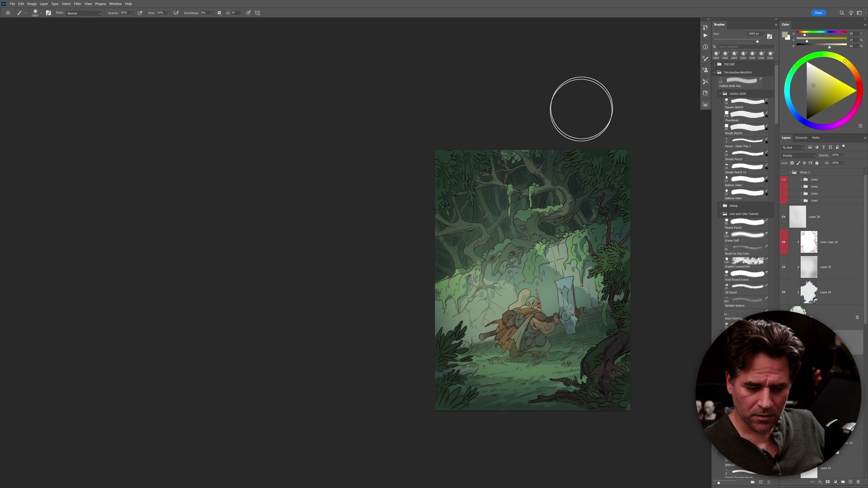Image resolution: width=868 pixels, height=488 pixels.
Task: Select the Hard Round Eraser brush
Action: 746,276
